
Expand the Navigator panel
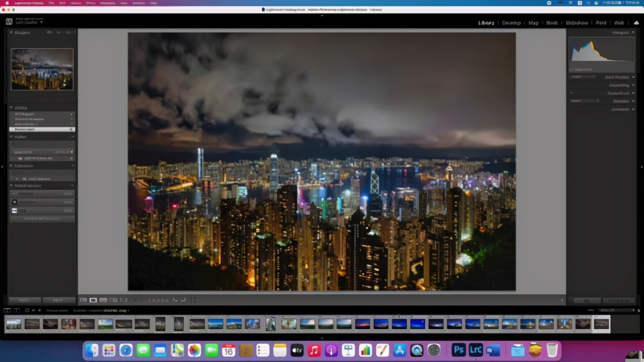point(10,32)
